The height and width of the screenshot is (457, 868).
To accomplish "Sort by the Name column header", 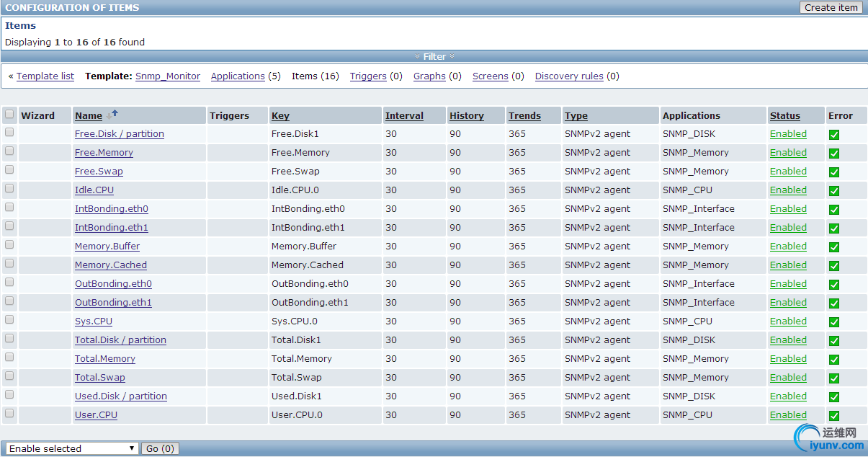I will pyautogui.click(x=89, y=115).
